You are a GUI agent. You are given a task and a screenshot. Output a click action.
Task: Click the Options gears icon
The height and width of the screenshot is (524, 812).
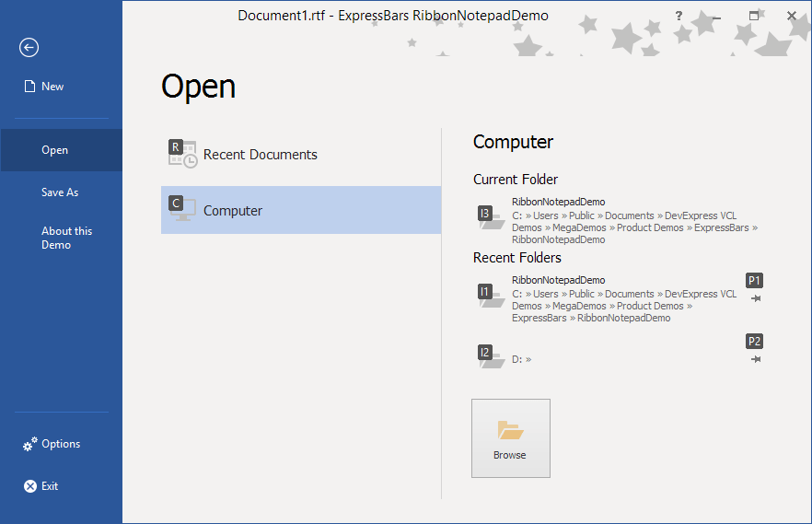click(30, 444)
